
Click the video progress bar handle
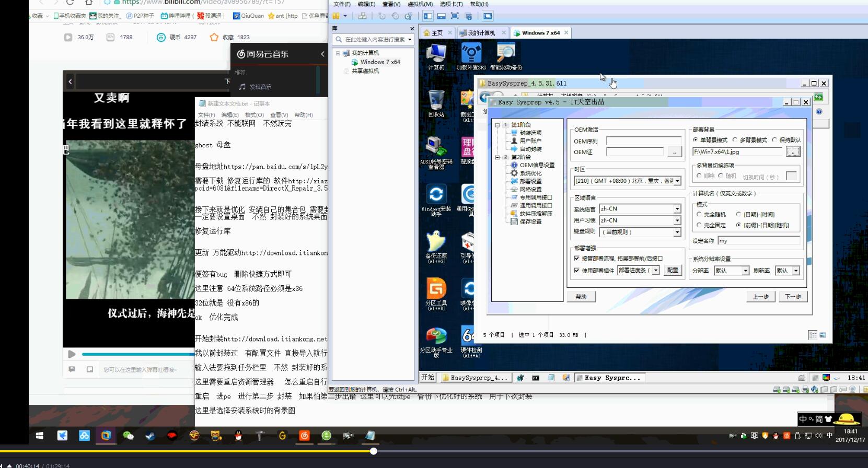tap(373, 451)
